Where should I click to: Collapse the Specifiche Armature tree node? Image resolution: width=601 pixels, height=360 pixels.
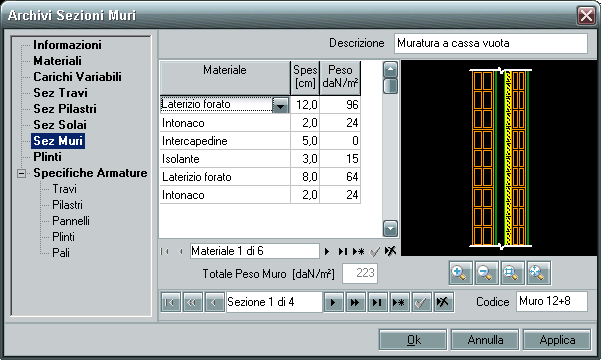tap(21, 173)
